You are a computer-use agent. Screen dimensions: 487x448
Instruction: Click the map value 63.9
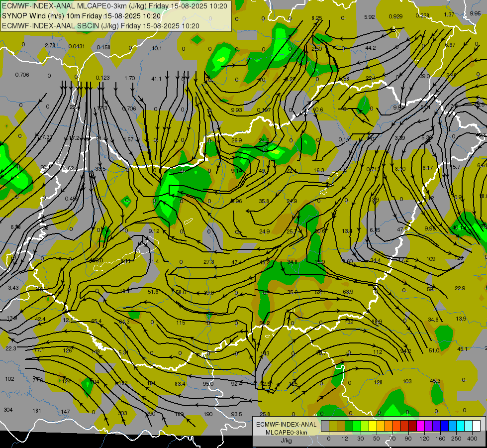point(348,292)
